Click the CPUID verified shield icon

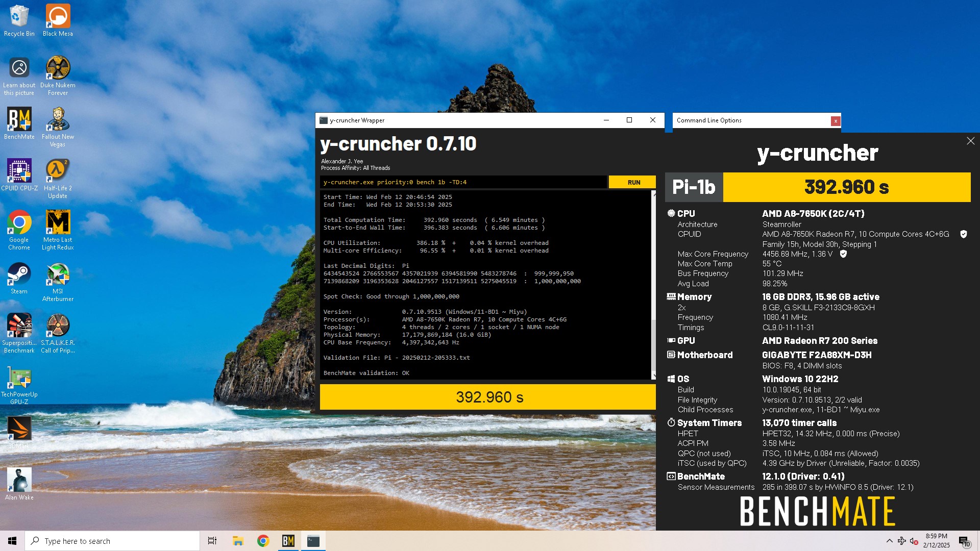click(x=964, y=234)
